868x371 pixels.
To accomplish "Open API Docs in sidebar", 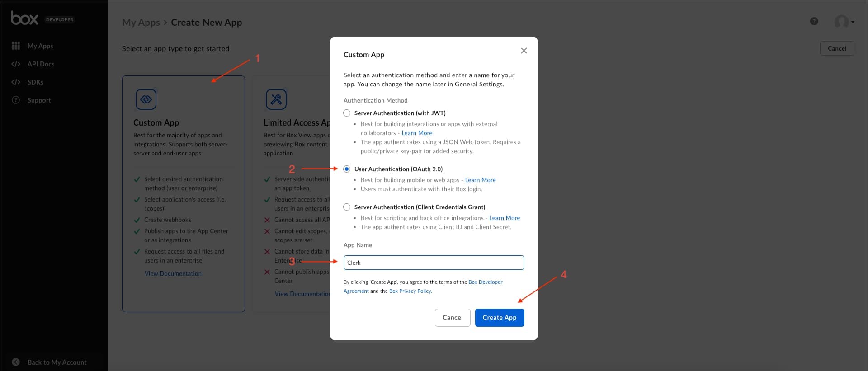I will 41,64.
